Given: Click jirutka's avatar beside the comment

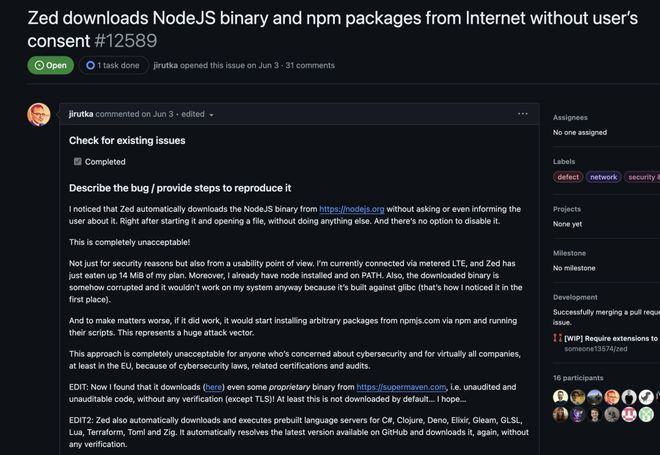Looking at the screenshot, I should coord(39,114).
